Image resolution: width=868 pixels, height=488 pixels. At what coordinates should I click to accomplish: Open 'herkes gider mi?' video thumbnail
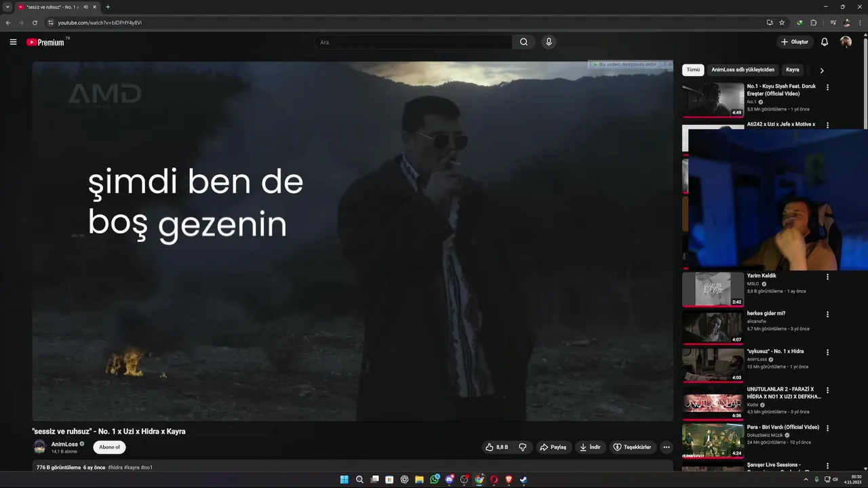(713, 327)
